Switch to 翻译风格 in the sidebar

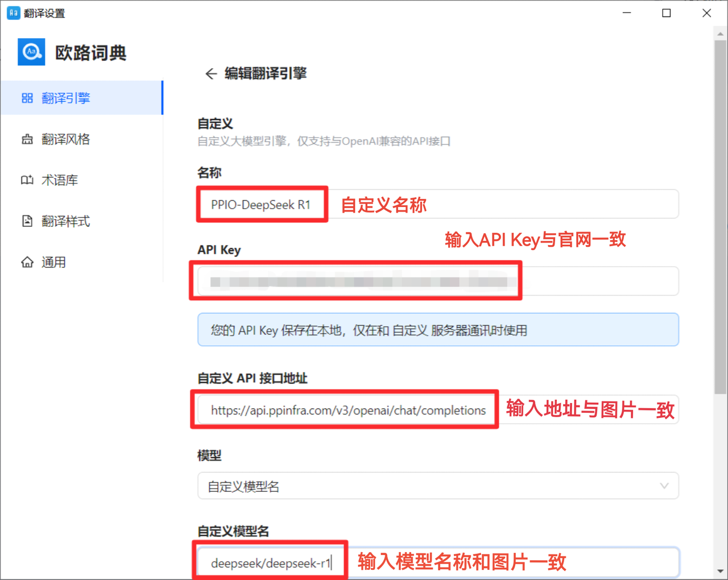[82, 139]
